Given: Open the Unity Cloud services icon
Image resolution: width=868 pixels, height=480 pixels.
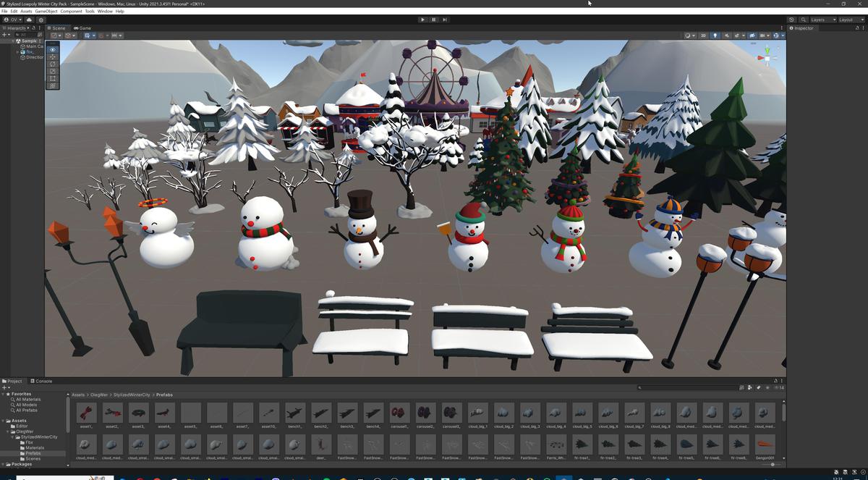Looking at the screenshot, I should (x=29, y=20).
